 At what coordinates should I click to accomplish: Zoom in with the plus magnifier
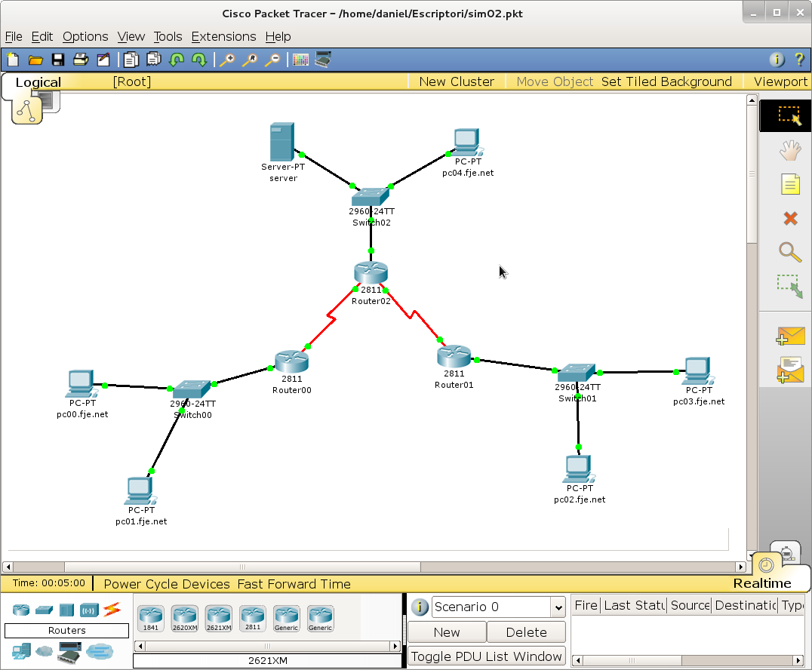point(227,60)
